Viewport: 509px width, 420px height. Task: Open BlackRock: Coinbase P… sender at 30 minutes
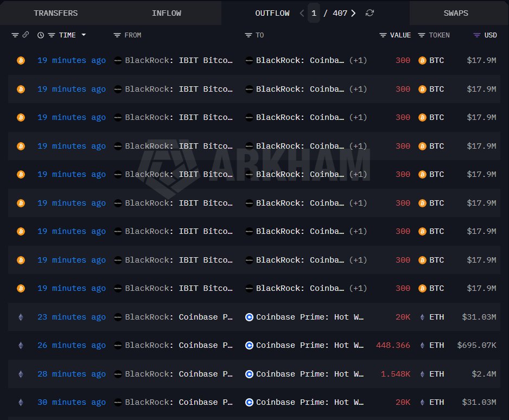[179, 402]
